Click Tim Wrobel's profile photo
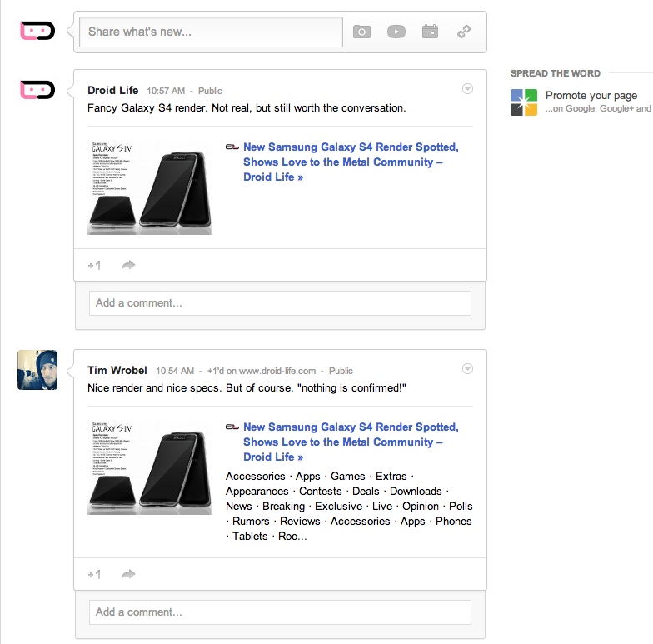Screen dimensions: 653x644 [x=37, y=370]
